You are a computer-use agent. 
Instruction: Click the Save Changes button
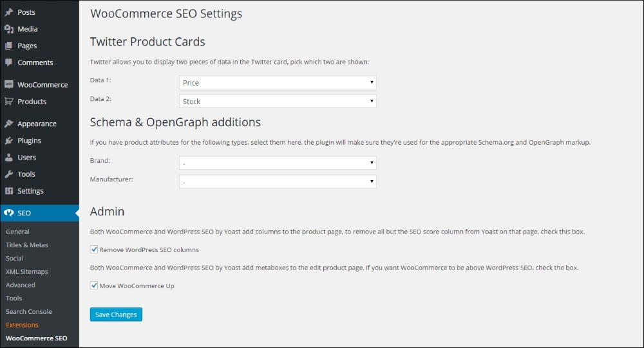(x=116, y=315)
